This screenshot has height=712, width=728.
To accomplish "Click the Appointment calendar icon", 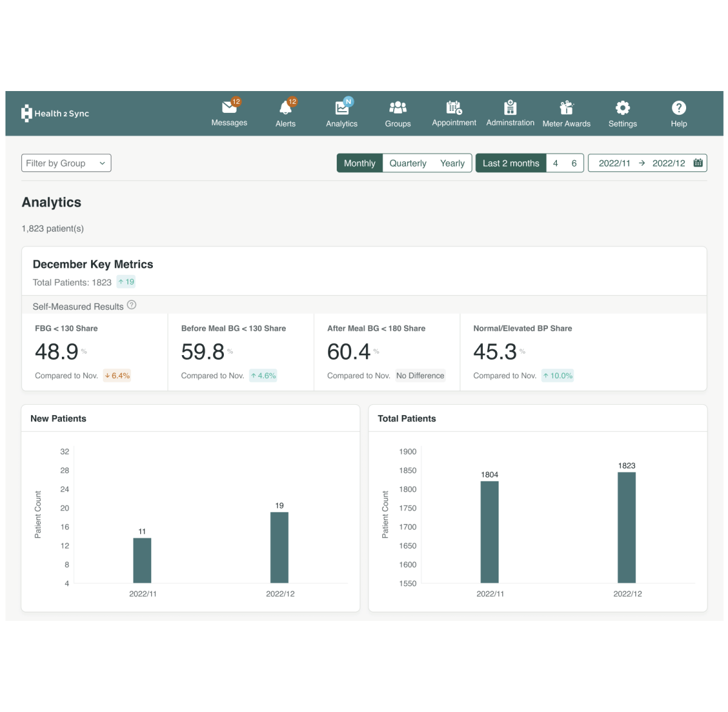I will tap(454, 107).
